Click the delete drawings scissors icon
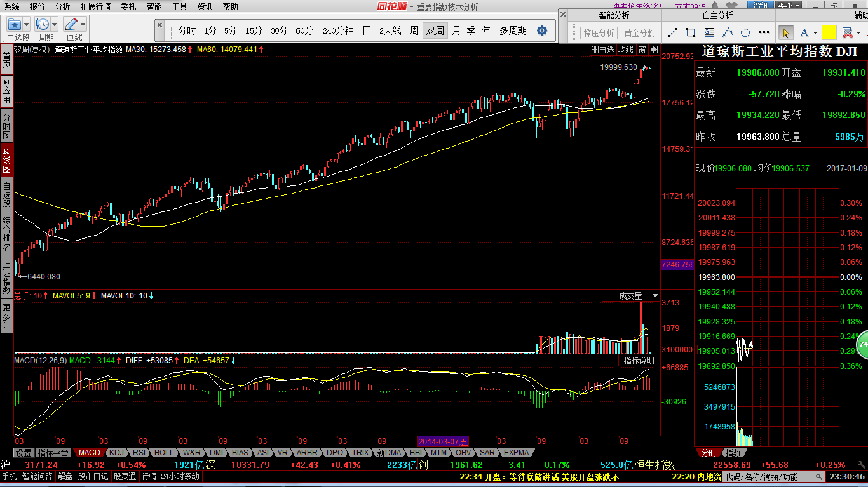 pos(846,32)
